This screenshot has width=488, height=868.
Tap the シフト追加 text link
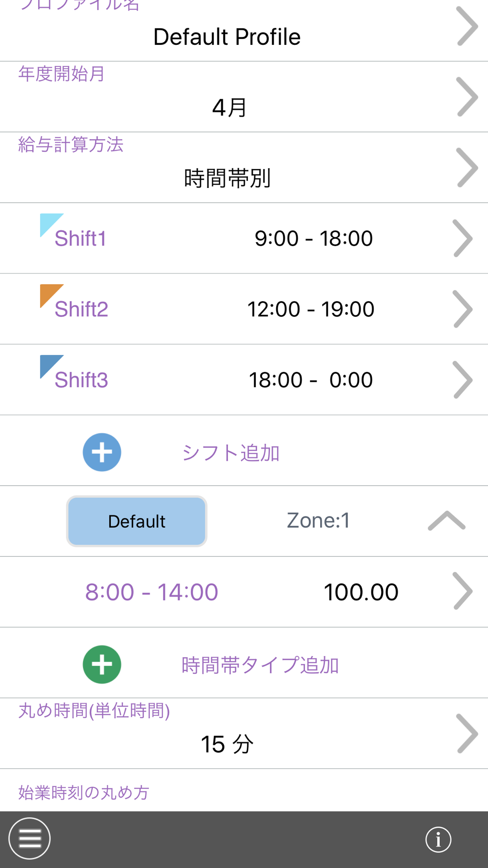coord(230,453)
